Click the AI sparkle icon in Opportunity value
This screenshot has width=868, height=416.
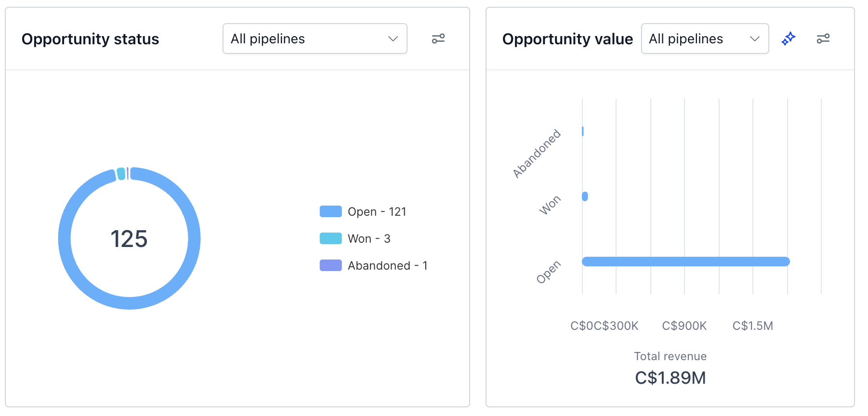point(789,39)
